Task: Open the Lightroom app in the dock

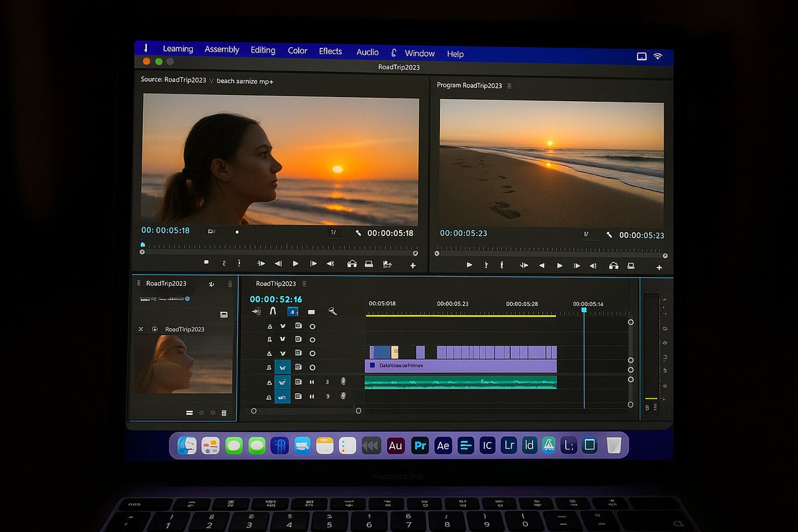Action: click(x=509, y=446)
